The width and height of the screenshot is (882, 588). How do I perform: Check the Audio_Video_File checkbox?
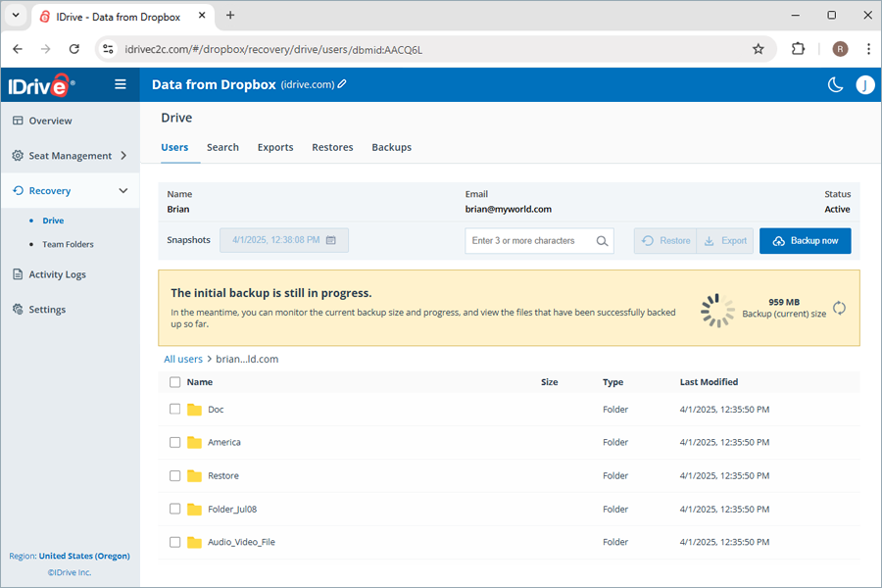[175, 542]
